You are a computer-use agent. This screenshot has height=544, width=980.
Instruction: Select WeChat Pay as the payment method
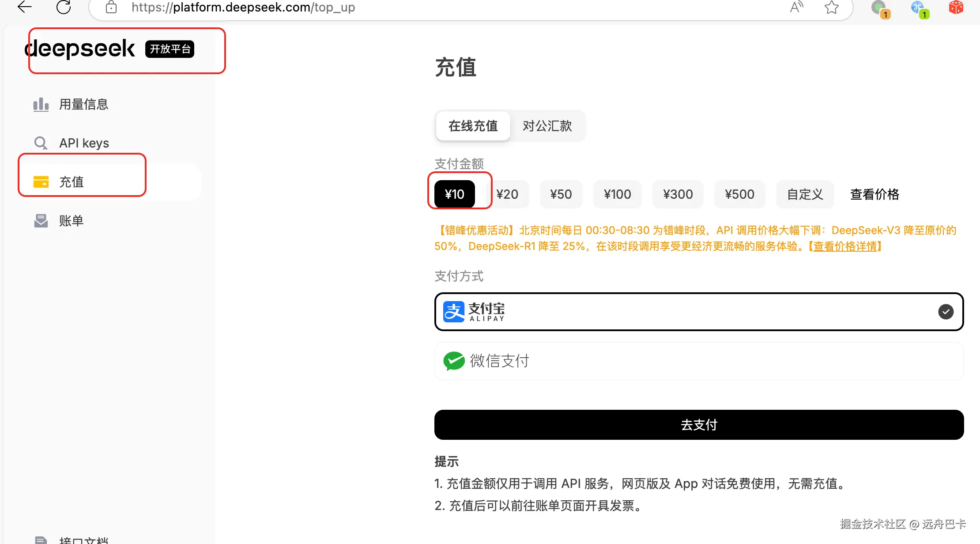[x=699, y=361]
